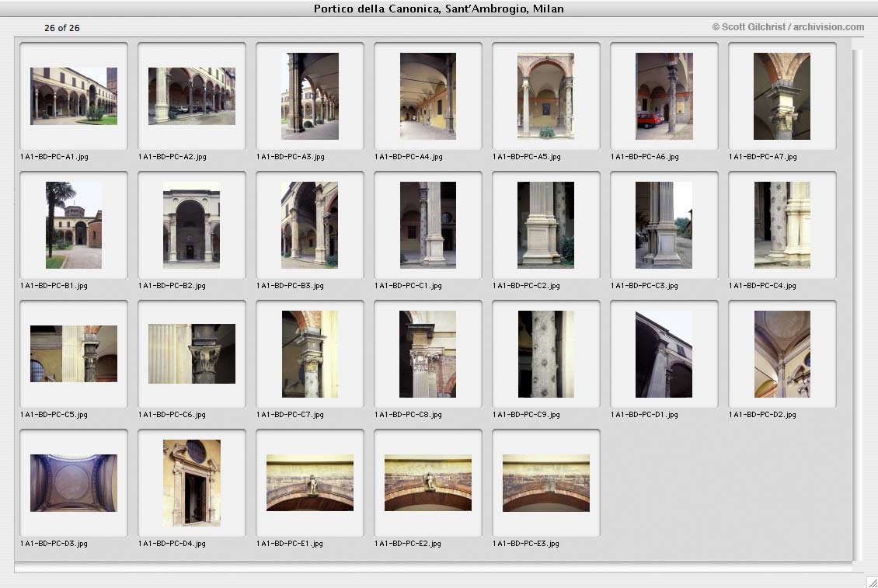The width and height of the screenshot is (878, 588).
Task: Select the caption text "1A1-BD-PC-C2.jpg"
Action: tap(526, 286)
